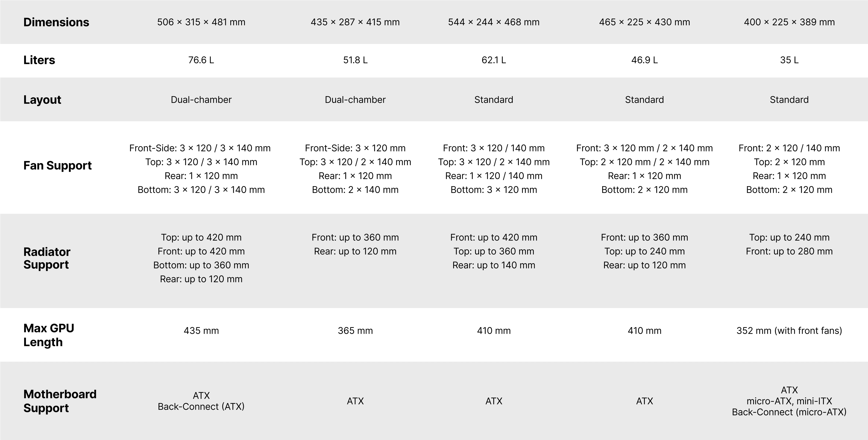Click the 35 L volume cell
This screenshot has height=440, width=868.
pyautogui.click(x=789, y=60)
